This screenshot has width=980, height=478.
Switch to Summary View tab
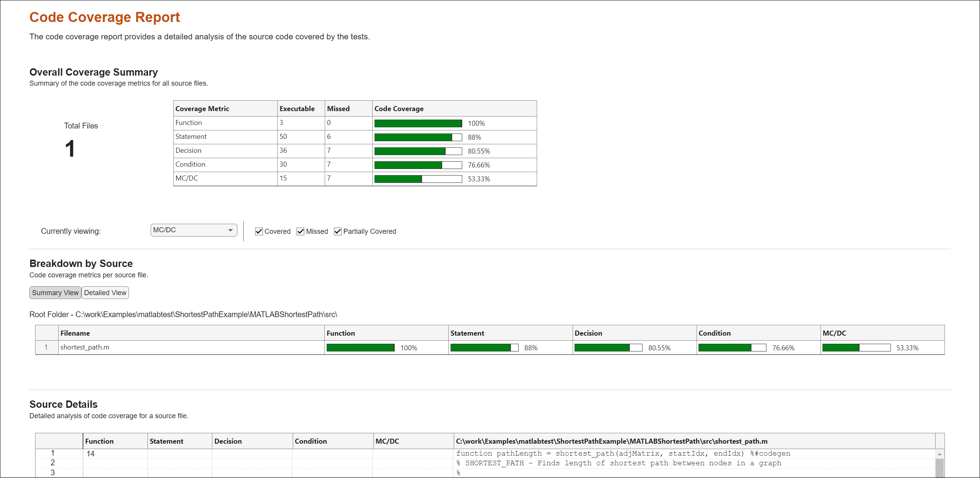point(55,293)
